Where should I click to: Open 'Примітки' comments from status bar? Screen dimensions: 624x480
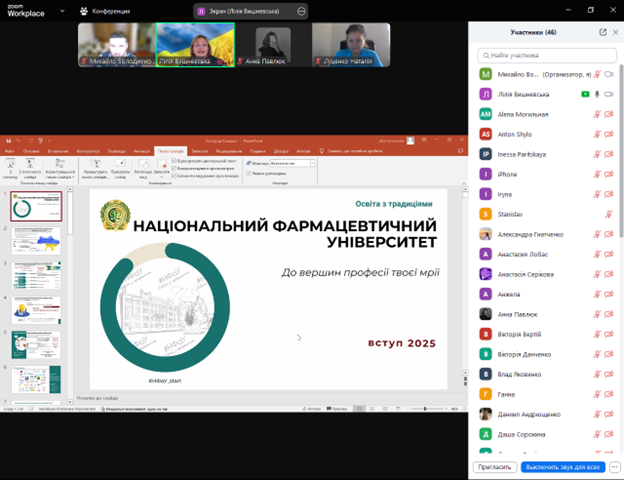click(337, 409)
